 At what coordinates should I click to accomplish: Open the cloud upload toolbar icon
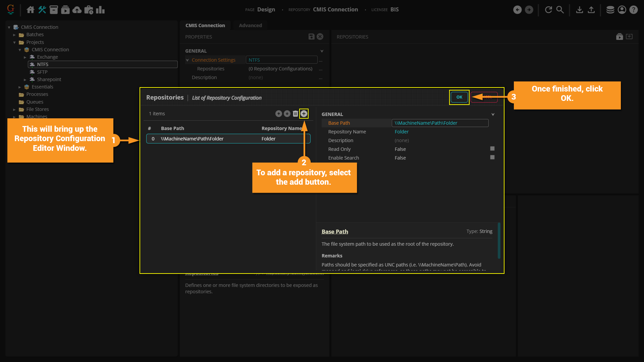click(x=77, y=10)
